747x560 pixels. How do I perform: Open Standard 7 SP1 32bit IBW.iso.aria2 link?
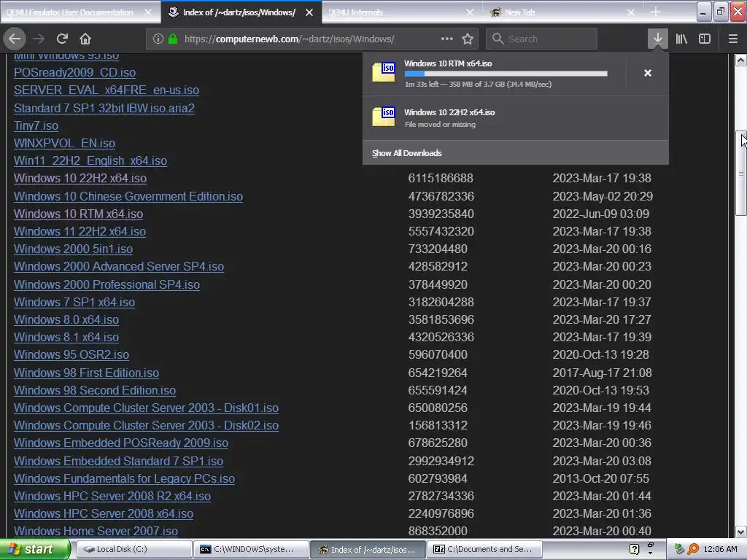(x=104, y=108)
